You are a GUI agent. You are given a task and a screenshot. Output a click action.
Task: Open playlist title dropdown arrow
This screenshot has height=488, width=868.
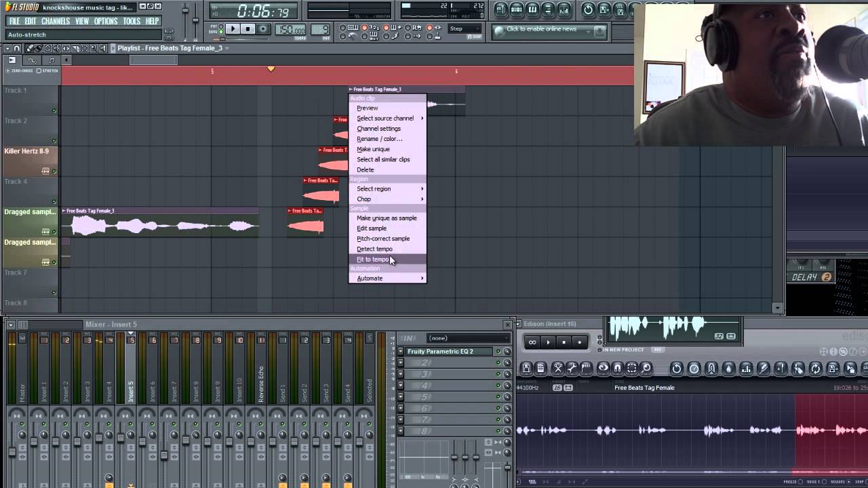[227, 48]
